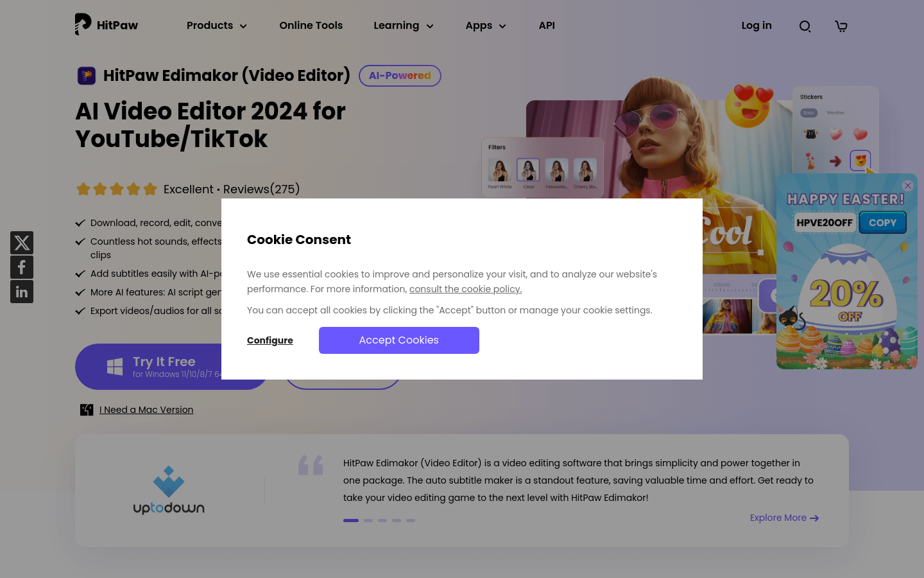Close the Happy Easter promo popup
Viewport: 924px width, 578px height.
(907, 186)
